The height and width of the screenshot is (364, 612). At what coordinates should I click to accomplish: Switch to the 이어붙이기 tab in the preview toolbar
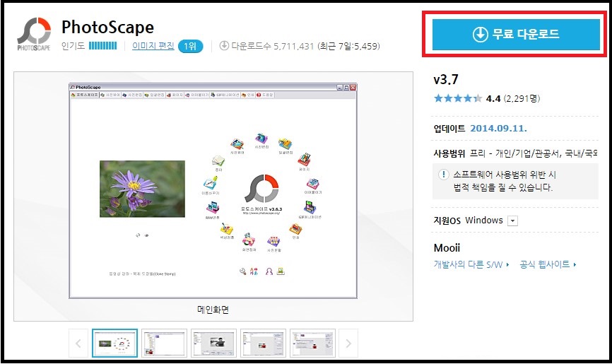point(197,95)
